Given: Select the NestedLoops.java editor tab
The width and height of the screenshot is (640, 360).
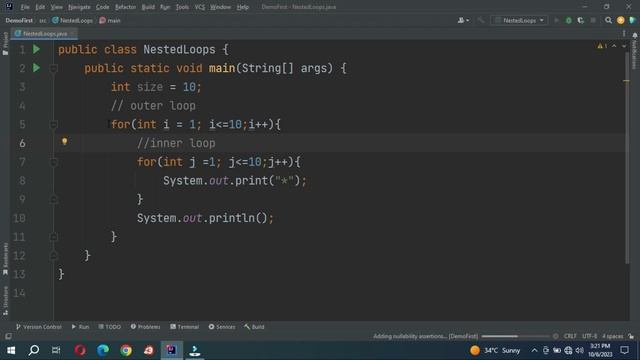Looking at the screenshot, I should coord(44,33).
